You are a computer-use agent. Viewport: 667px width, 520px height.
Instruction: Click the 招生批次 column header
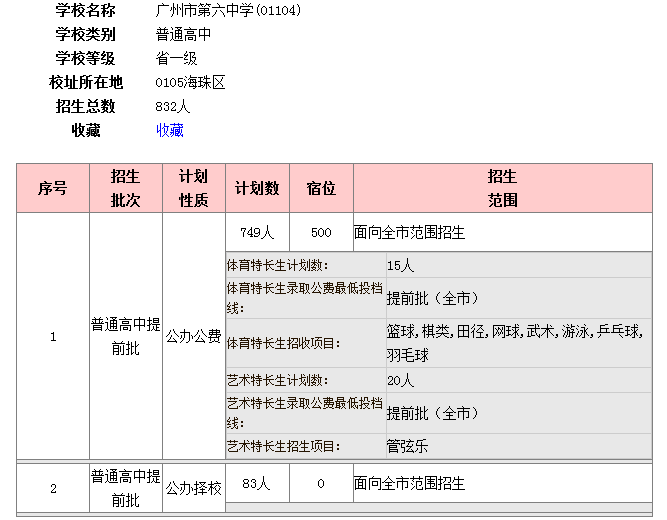point(125,188)
